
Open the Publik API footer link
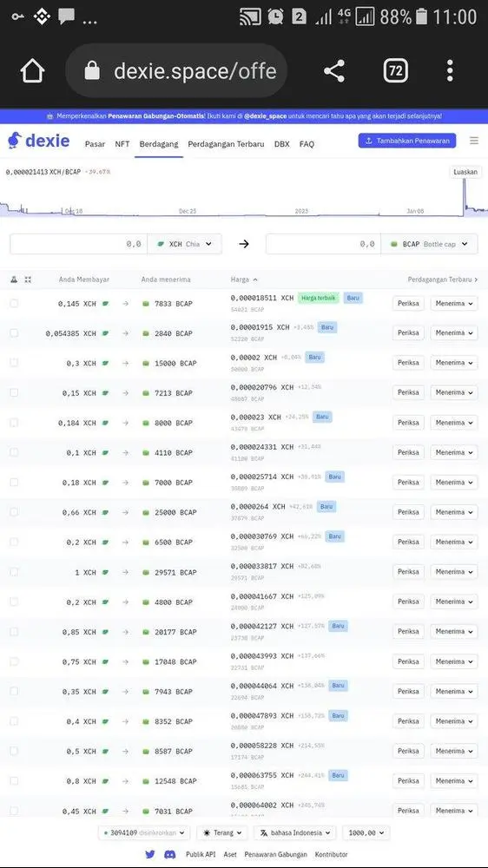tap(201, 854)
